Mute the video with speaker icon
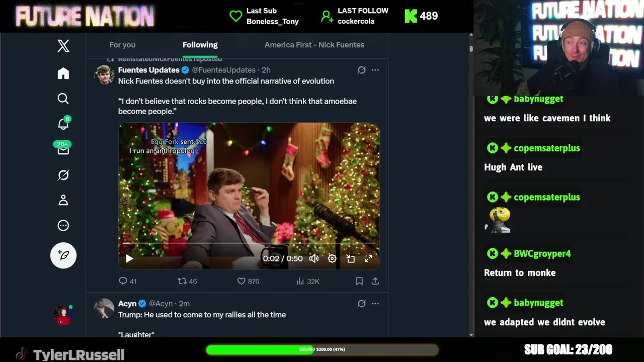 (x=314, y=258)
